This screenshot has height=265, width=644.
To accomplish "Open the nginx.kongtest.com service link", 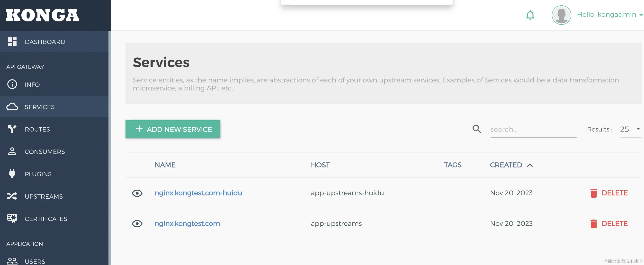I will [x=187, y=223].
